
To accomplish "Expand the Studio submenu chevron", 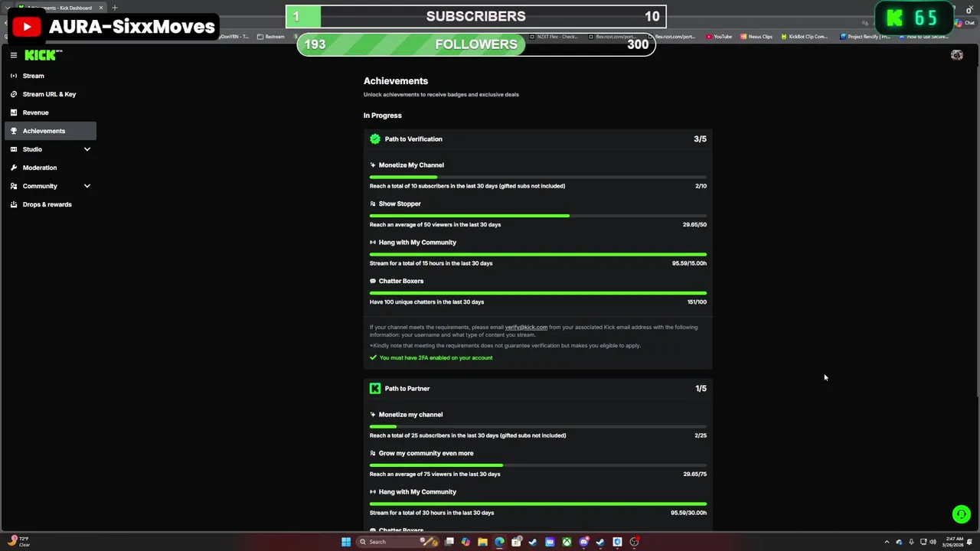I will pyautogui.click(x=87, y=149).
